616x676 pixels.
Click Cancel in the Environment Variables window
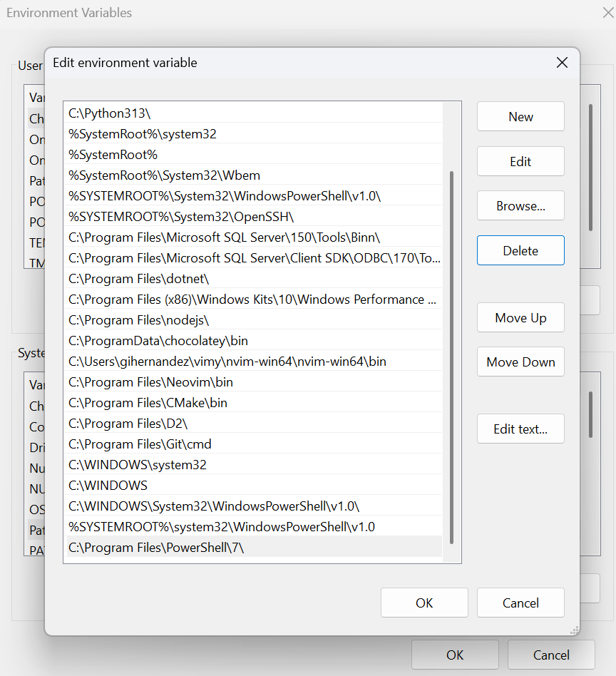pos(551,655)
